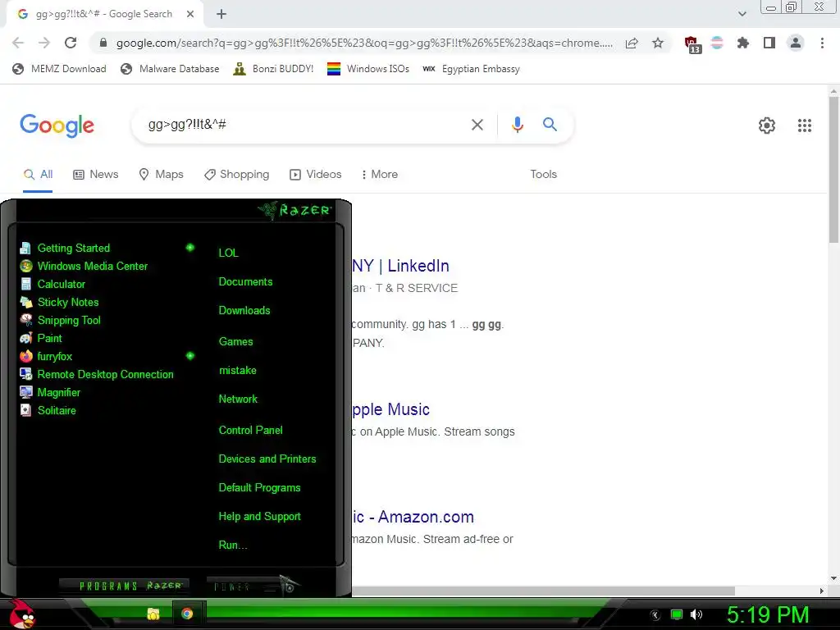The height and width of the screenshot is (630, 840).
Task: Go forward with the browser forward arrow
Action: point(44,43)
